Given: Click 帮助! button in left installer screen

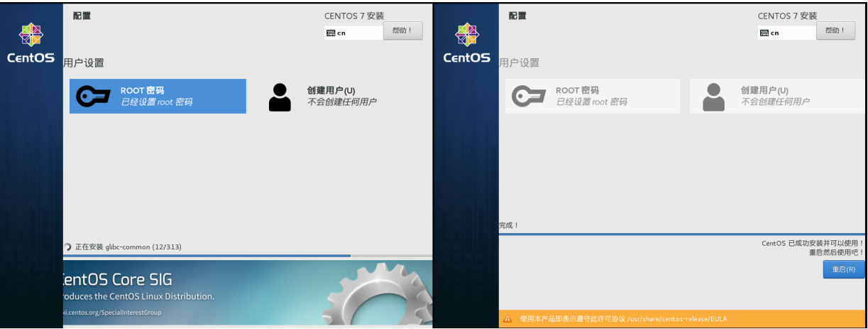Looking at the screenshot, I should (x=402, y=31).
